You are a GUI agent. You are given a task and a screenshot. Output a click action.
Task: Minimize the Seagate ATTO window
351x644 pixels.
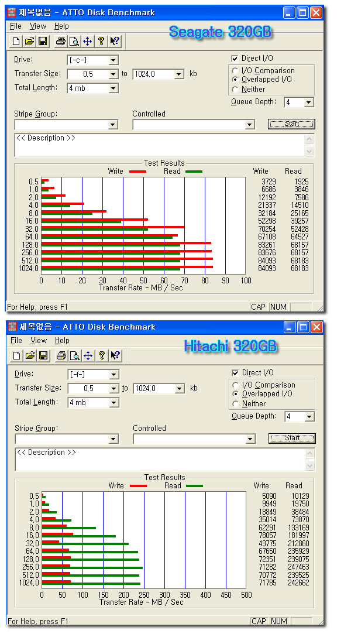click(x=290, y=13)
